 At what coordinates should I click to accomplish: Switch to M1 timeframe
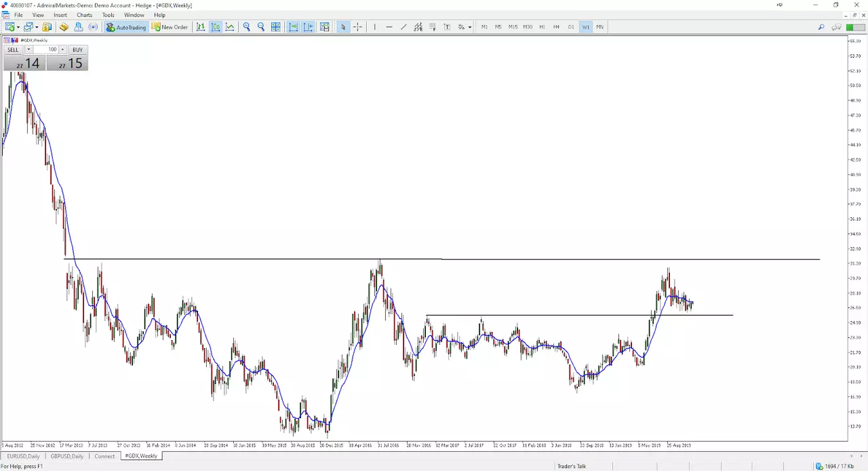point(484,27)
